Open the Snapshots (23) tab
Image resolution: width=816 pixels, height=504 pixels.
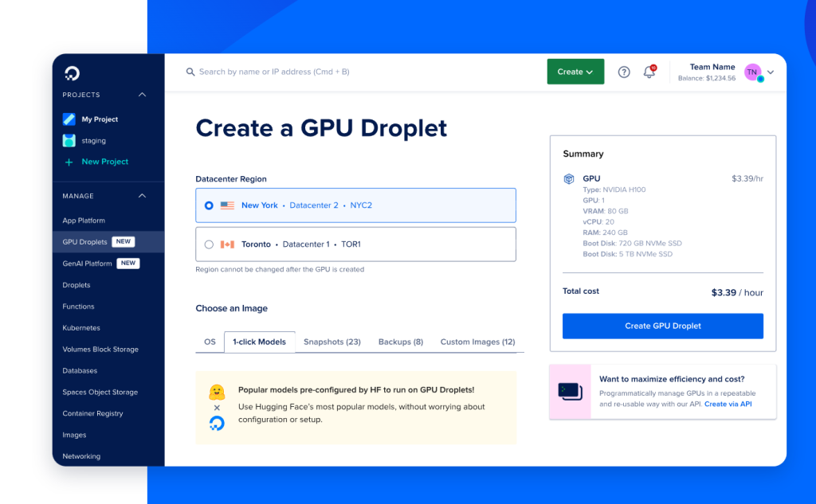332,342
